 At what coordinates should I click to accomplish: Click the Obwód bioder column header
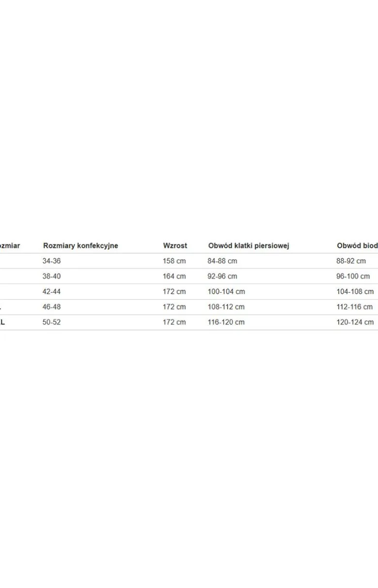[358, 246]
